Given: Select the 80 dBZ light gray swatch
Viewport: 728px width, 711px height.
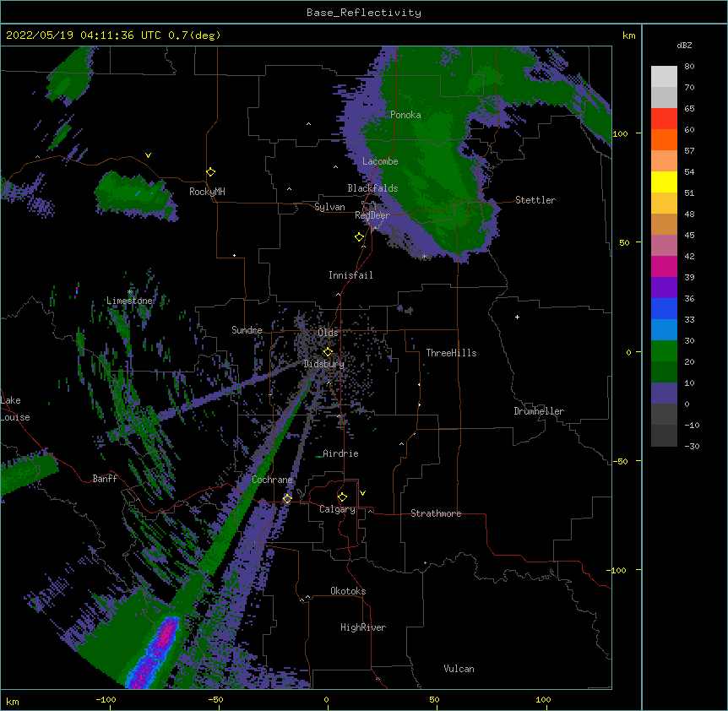Looking at the screenshot, I should point(664,77).
